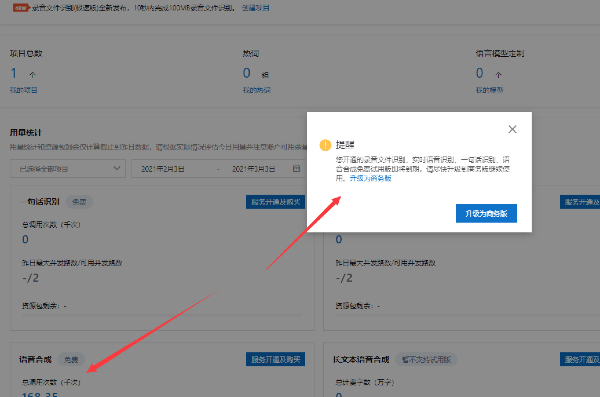Click the end date 2021年3月3日 field

point(253,169)
